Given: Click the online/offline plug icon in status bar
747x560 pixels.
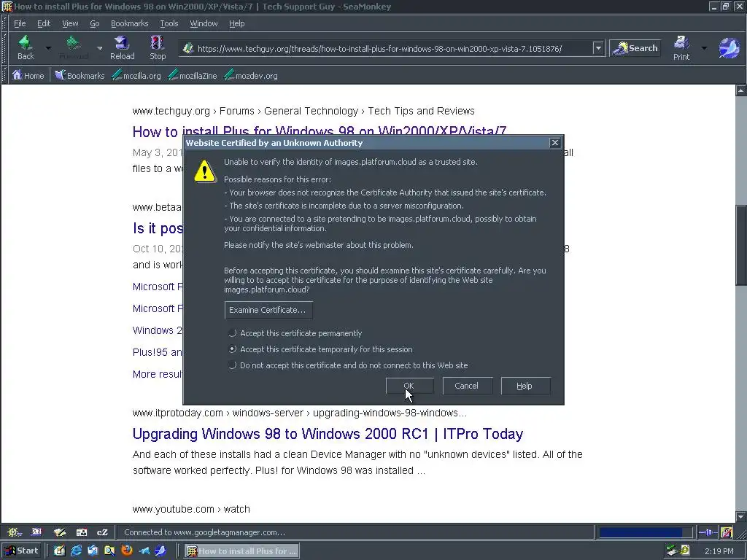Looking at the screenshot, I should coord(708,532).
